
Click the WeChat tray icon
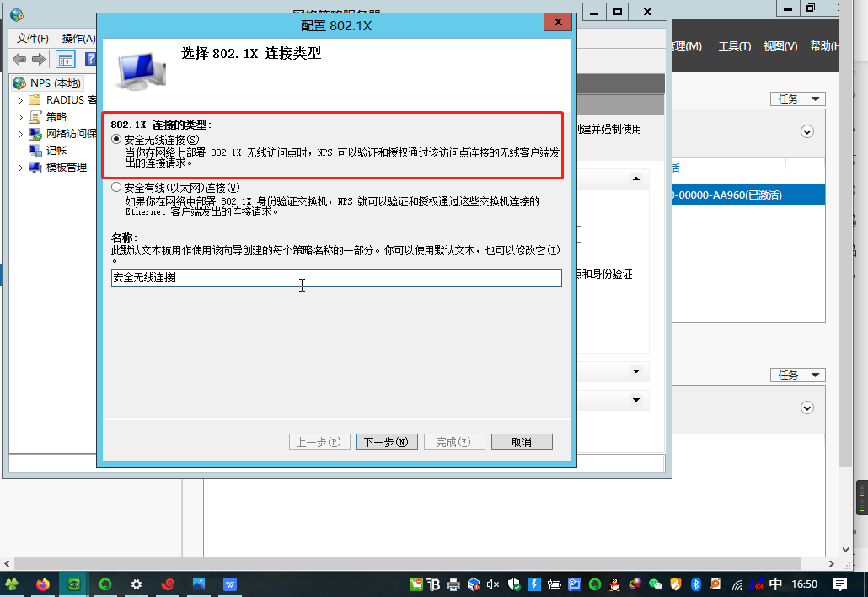tap(656, 584)
